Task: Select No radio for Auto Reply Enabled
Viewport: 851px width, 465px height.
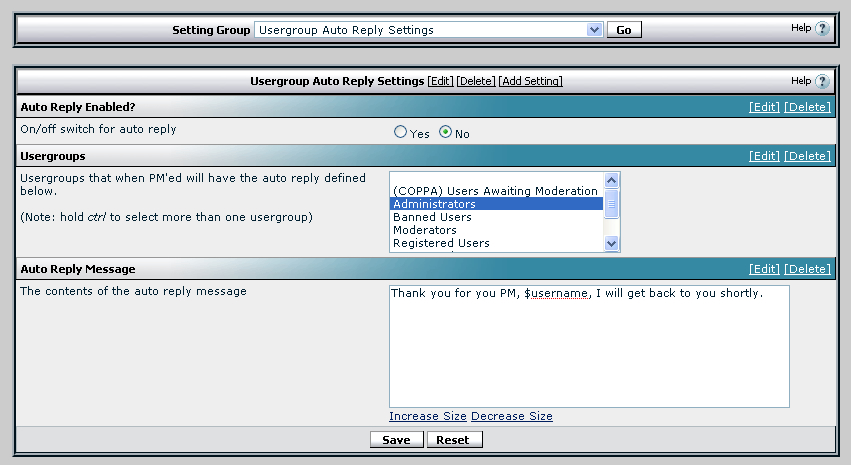Action: [446, 133]
